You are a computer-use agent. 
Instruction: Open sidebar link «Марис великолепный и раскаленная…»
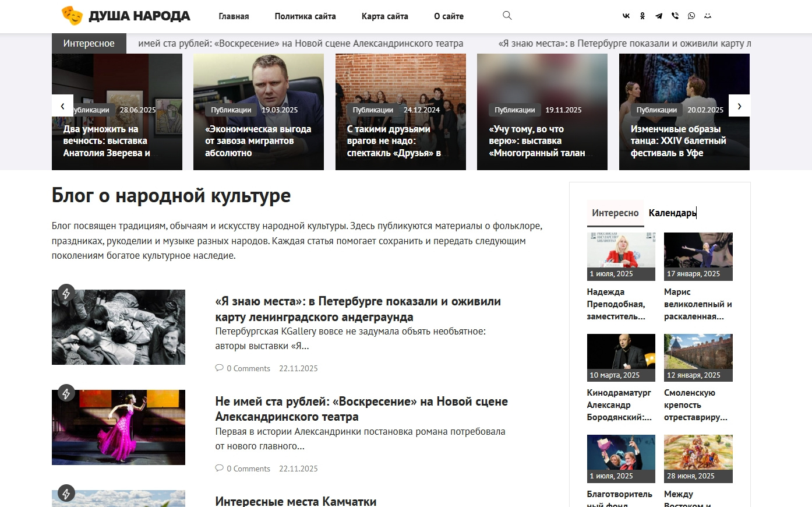pos(698,304)
